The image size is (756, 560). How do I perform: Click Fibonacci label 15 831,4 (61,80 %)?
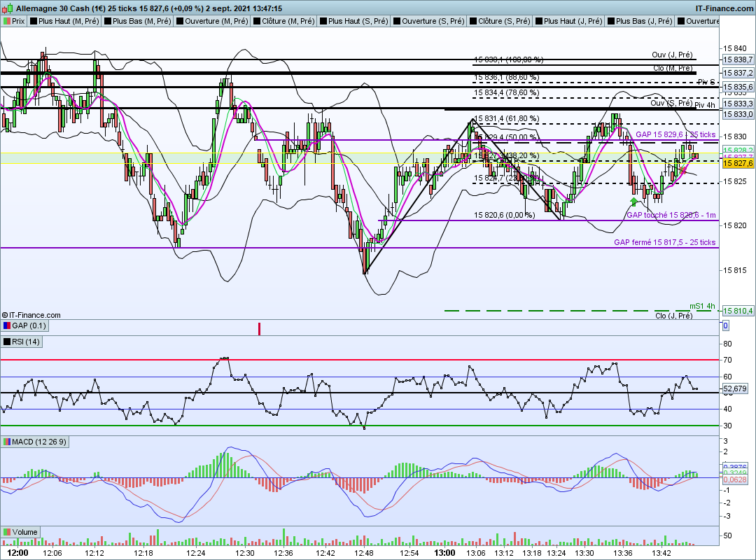(x=506, y=119)
